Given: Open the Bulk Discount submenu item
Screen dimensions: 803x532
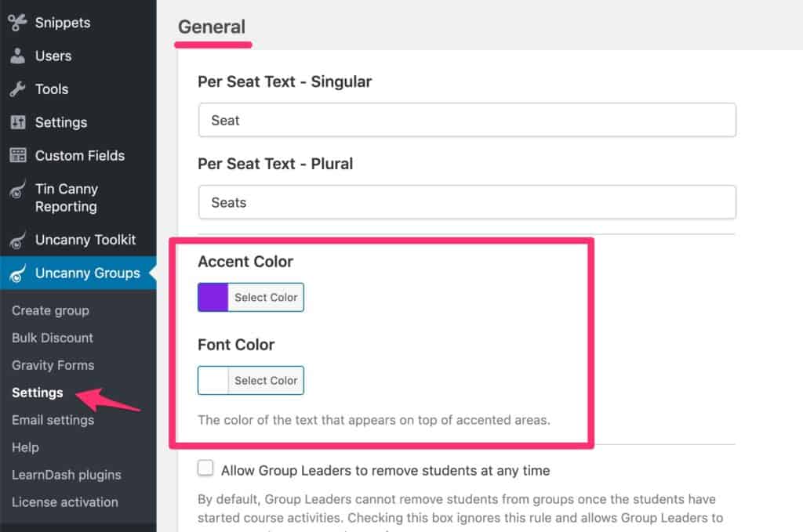Looking at the screenshot, I should pos(53,338).
